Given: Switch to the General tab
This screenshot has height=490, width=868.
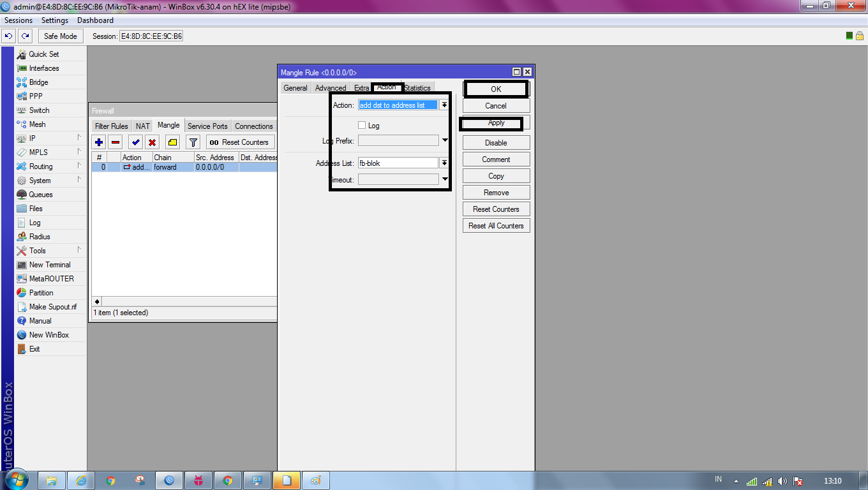Looking at the screenshot, I should (x=296, y=88).
